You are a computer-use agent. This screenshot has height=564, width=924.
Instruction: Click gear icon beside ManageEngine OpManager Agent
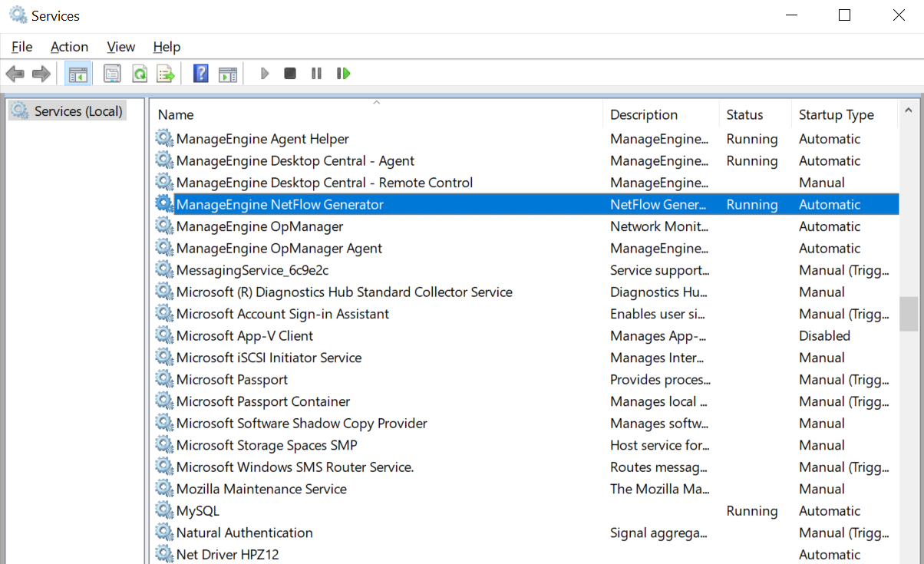164,248
